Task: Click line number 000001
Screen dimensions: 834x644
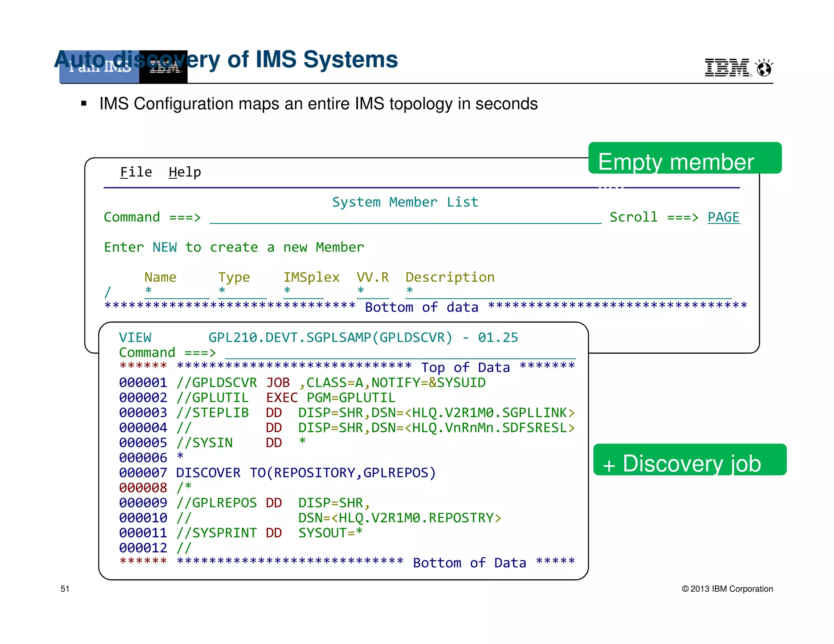Action: (143, 383)
